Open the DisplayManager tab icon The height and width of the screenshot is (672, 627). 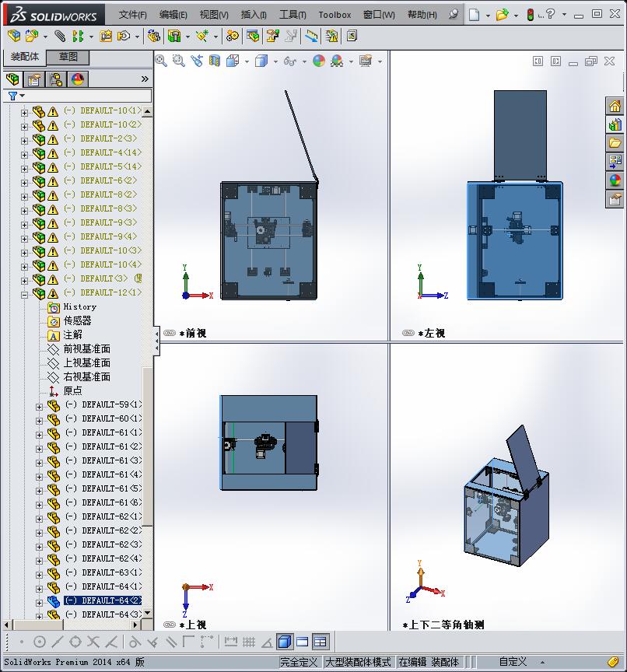pyautogui.click(x=78, y=79)
